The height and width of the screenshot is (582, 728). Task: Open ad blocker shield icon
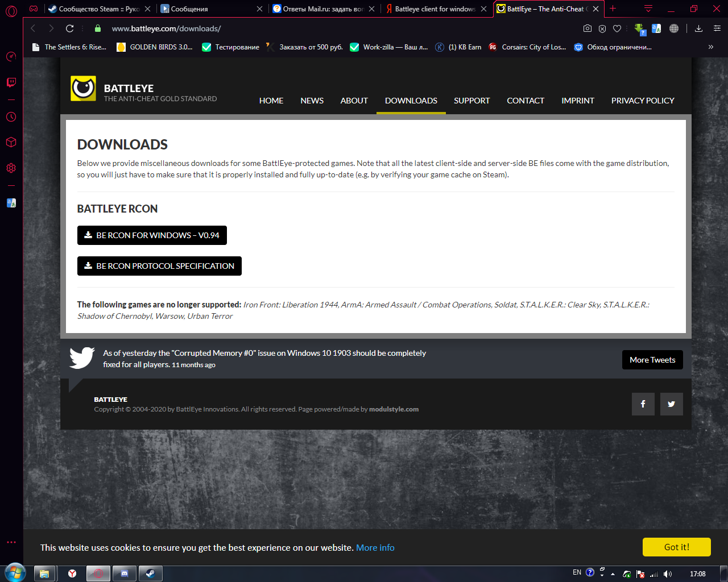pos(602,28)
